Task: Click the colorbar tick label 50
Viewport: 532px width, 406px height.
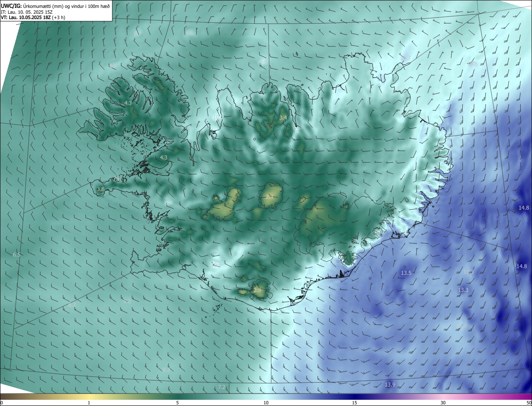Action: pyautogui.click(x=529, y=403)
